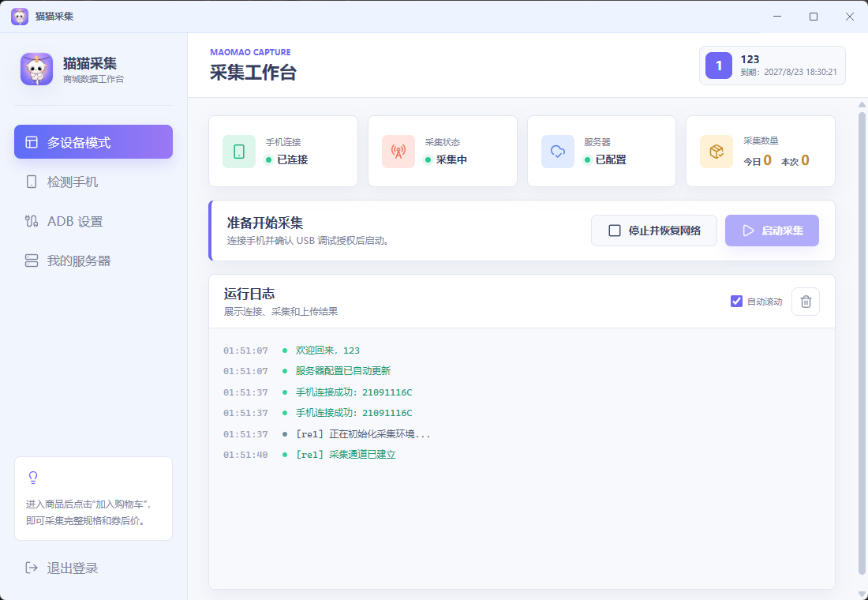
Task: Click the 手机连接 phone card icon
Action: [x=239, y=152]
